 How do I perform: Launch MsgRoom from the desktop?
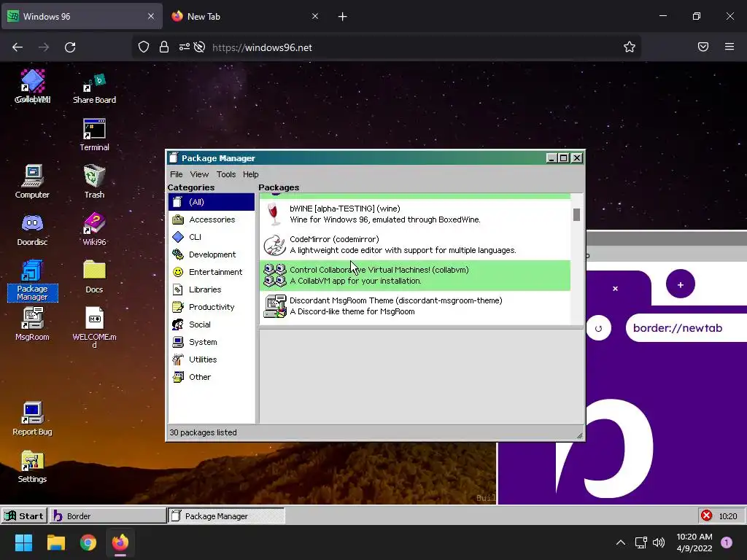(32, 324)
